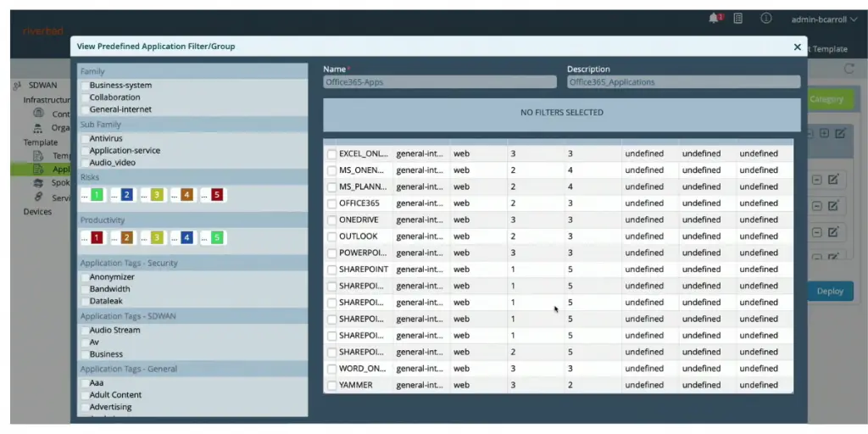
Task: Check the Adult Content tag checkbox
Action: [84, 395]
